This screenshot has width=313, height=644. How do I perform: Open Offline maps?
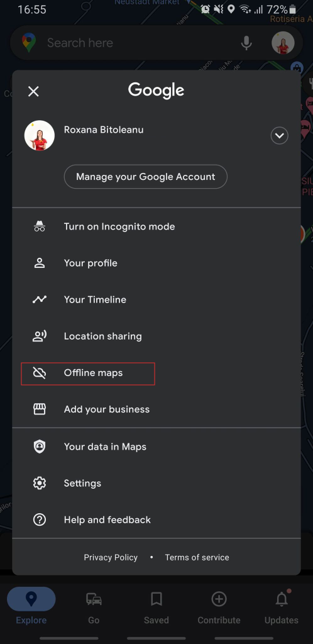pyautogui.click(x=88, y=374)
